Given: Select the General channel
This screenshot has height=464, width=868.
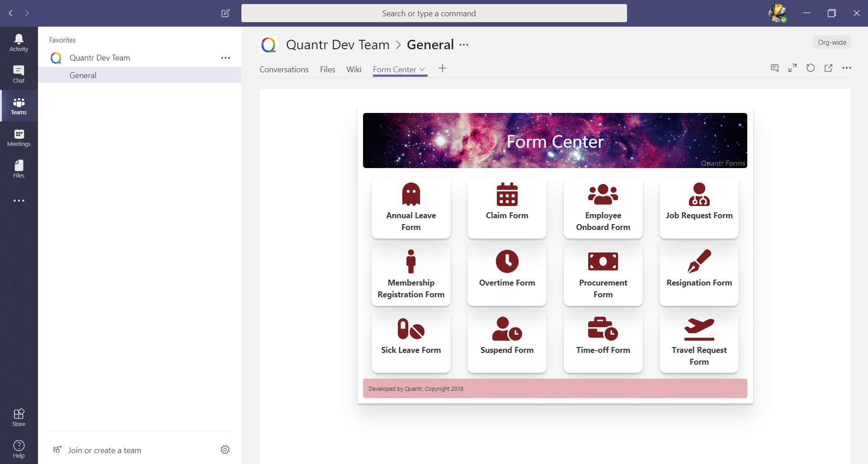Looking at the screenshot, I should click(x=140, y=75).
